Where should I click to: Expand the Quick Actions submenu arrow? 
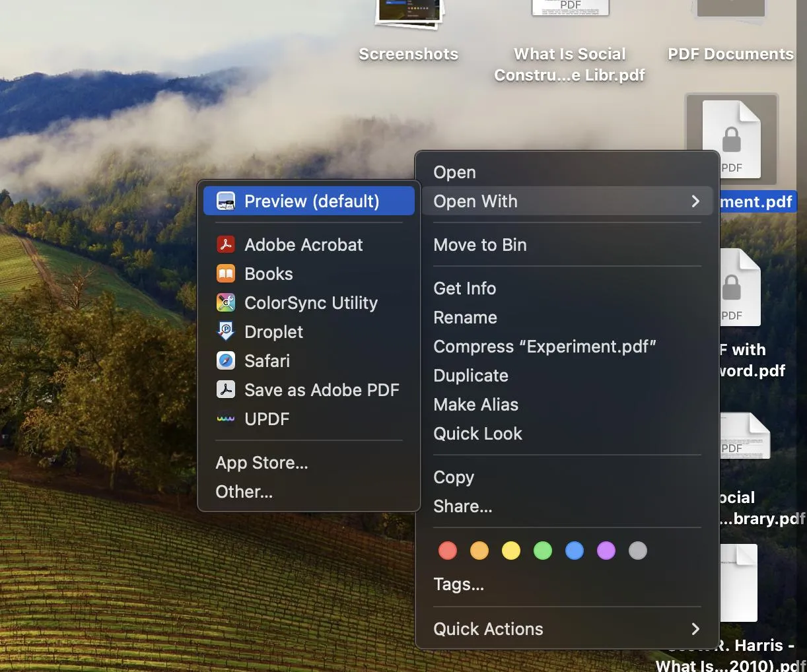(x=695, y=629)
